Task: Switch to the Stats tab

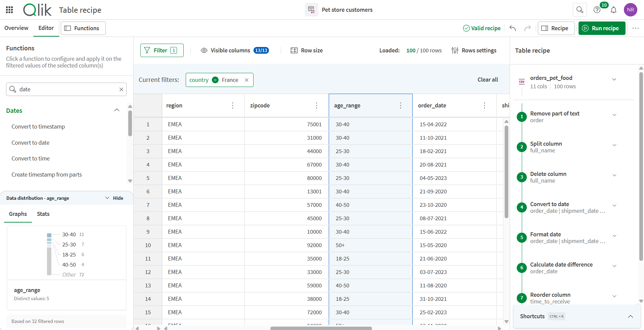Action: (43, 214)
